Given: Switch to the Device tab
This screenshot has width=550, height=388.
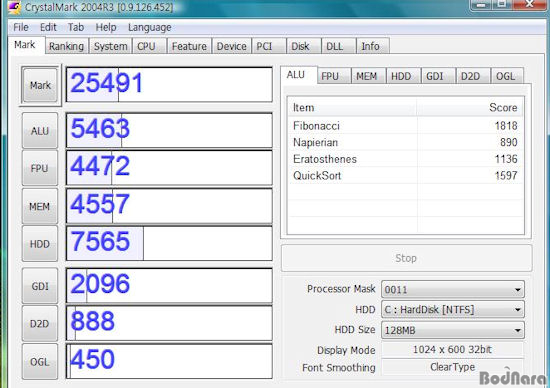Looking at the screenshot, I should click(232, 46).
